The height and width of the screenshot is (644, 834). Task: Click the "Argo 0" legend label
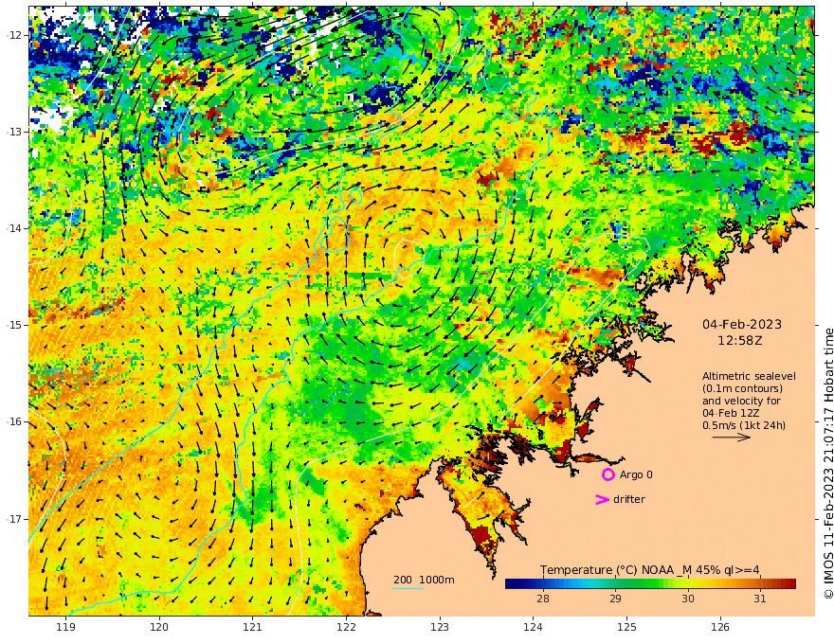tap(636, 474)
